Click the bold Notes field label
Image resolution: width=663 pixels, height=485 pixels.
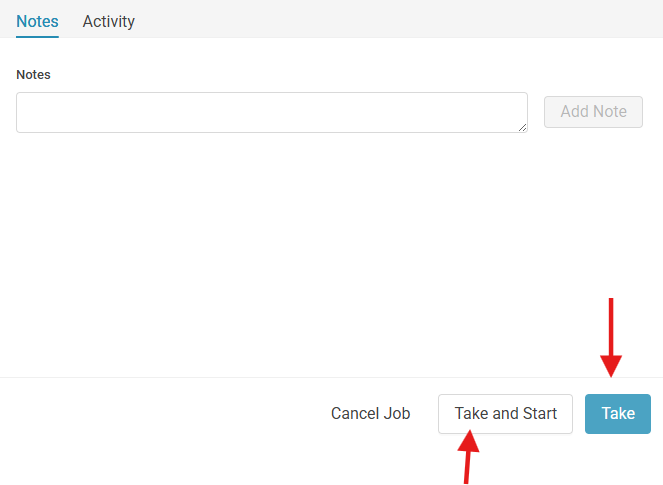pos(33,75)
